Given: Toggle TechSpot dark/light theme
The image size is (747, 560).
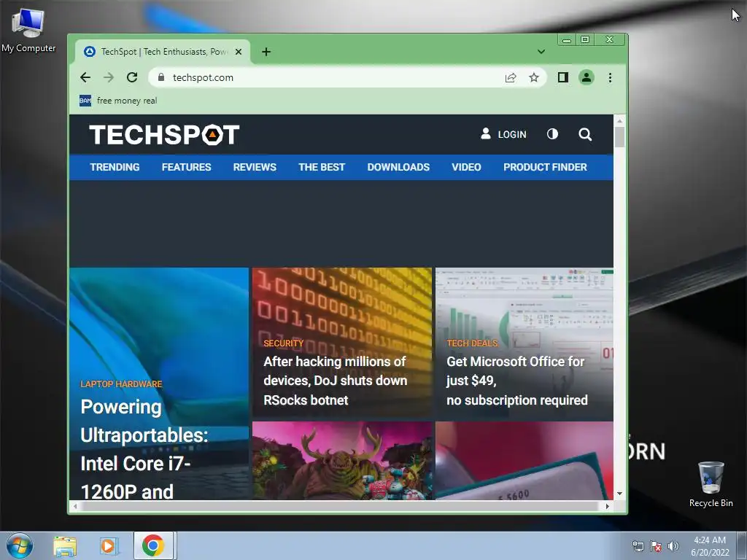Looking at the screenshot, I should (553, 134).
